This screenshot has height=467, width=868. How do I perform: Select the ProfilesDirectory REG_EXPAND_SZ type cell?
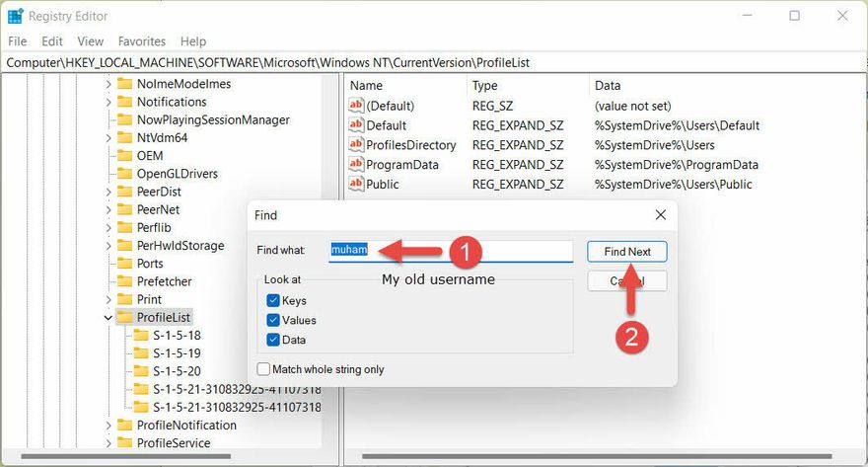[x=518, y=145]
